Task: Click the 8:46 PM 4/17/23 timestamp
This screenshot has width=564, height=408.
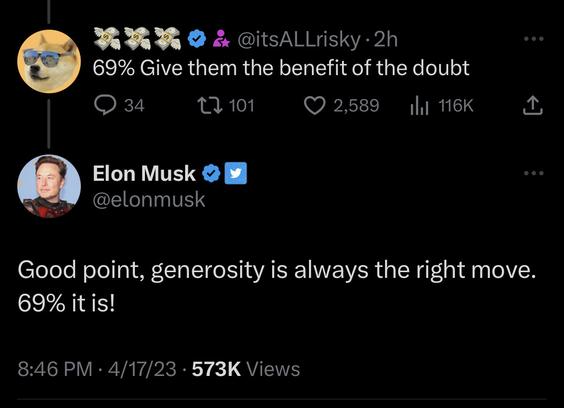Action: tap(97, 369)
